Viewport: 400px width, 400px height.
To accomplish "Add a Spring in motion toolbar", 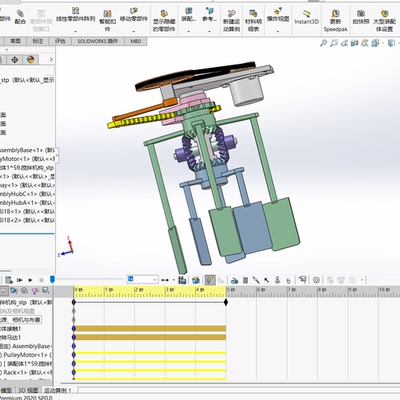I will point(245,280).
